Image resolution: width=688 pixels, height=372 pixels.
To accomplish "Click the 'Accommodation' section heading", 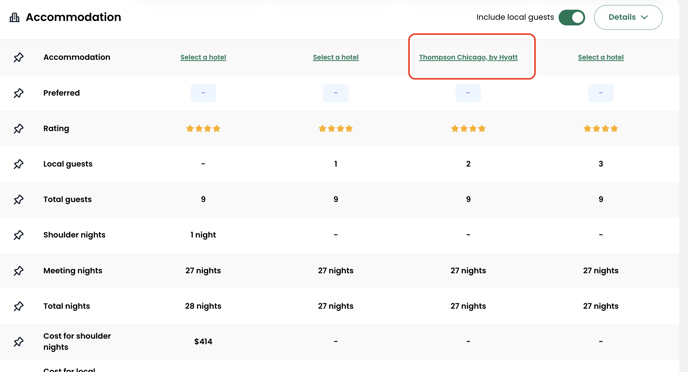I will click(x=73, y=17).
